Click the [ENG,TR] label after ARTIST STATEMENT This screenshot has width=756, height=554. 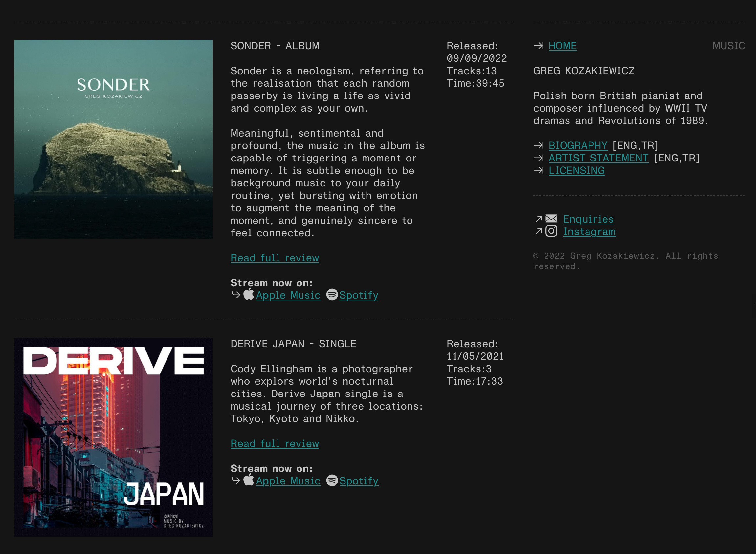point(677,158)
